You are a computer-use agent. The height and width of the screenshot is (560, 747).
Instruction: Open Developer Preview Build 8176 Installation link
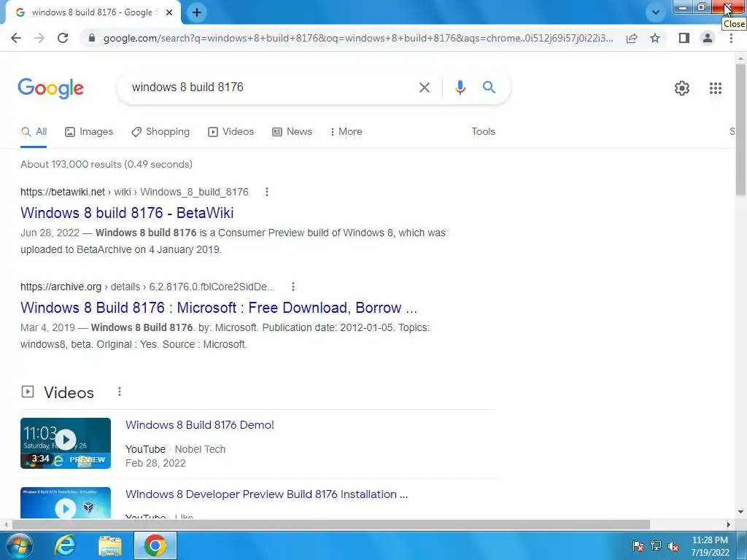tap(267, 494)
